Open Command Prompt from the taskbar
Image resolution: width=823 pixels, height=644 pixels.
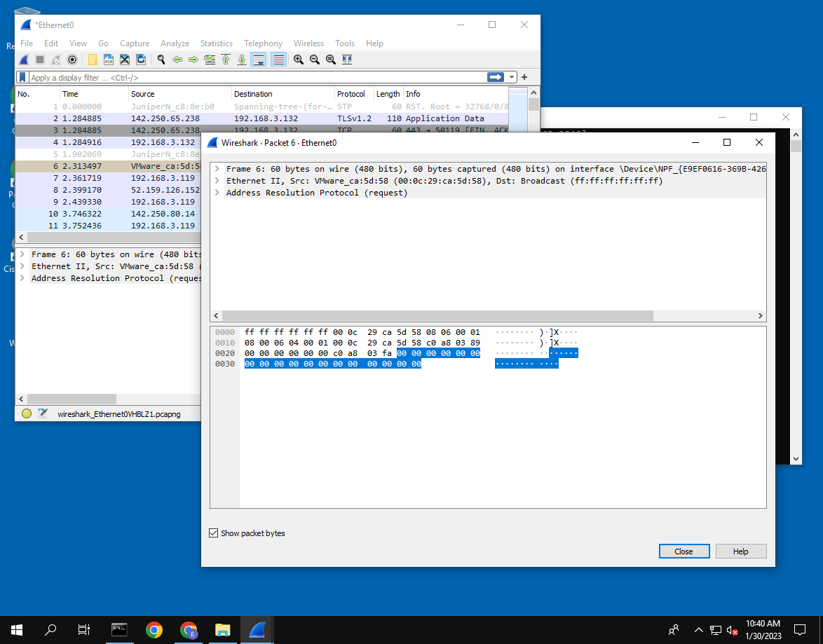point(119,630)
